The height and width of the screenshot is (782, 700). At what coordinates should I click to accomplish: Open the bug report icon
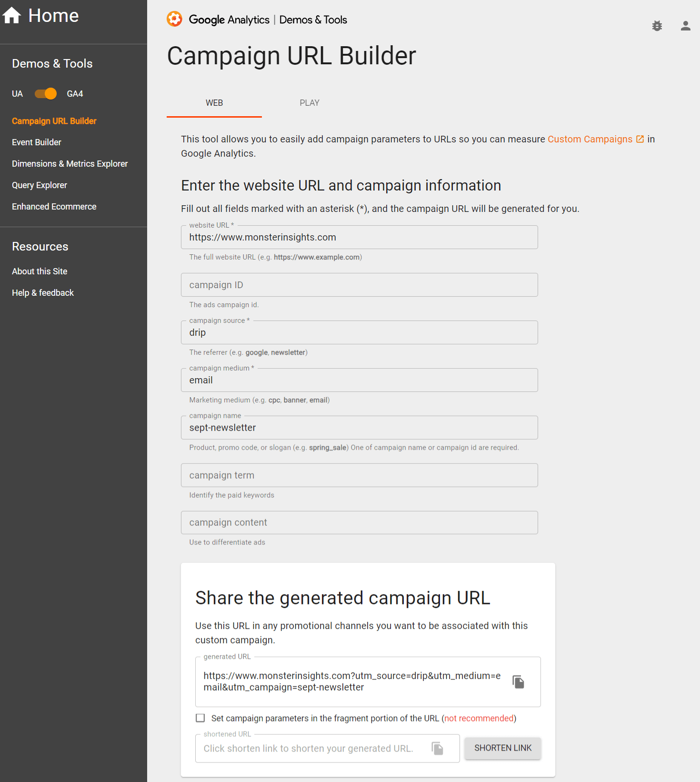[x=657, y=26]
